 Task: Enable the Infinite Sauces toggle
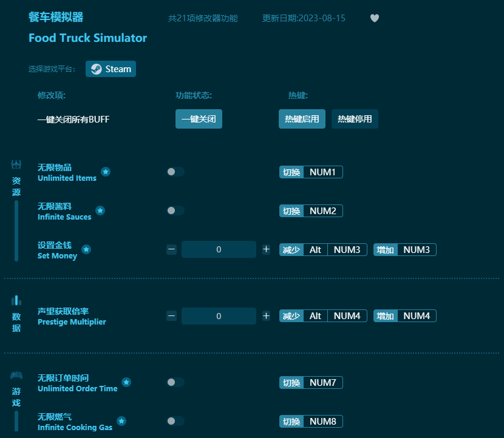(175, 211)
